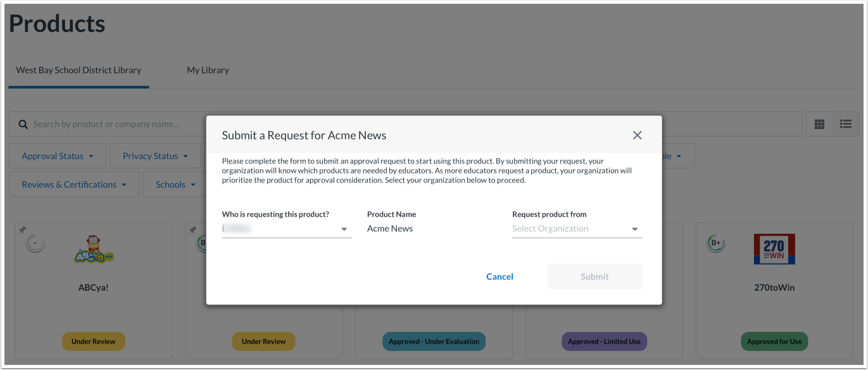Close the Submit a Request dialog
868x370 pixels.
pyautogui.click(x=637, y=135)
